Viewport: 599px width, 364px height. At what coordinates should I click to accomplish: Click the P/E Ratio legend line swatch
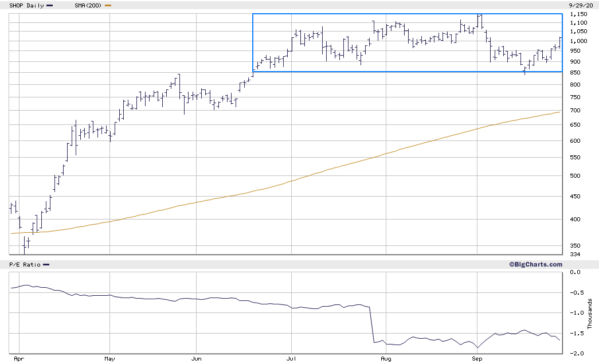pos(46,264)
